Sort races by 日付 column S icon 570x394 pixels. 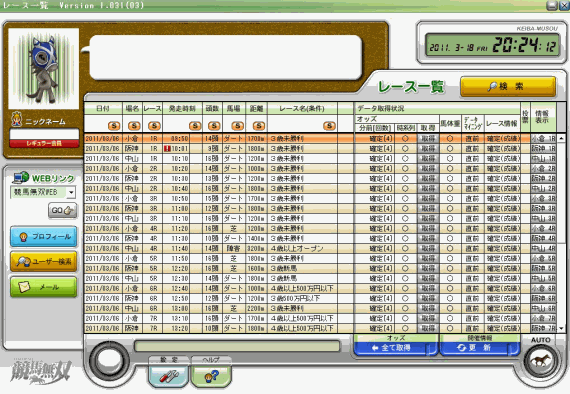coord(114,126)
